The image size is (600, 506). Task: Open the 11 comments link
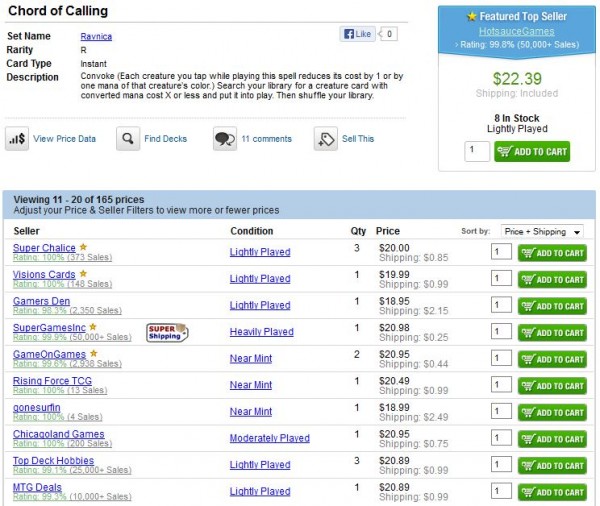(266, 139)
